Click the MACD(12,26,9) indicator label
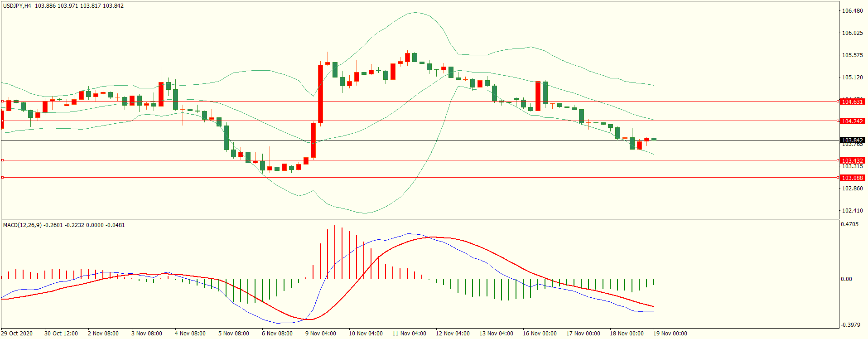 click(x=22, y=225)
